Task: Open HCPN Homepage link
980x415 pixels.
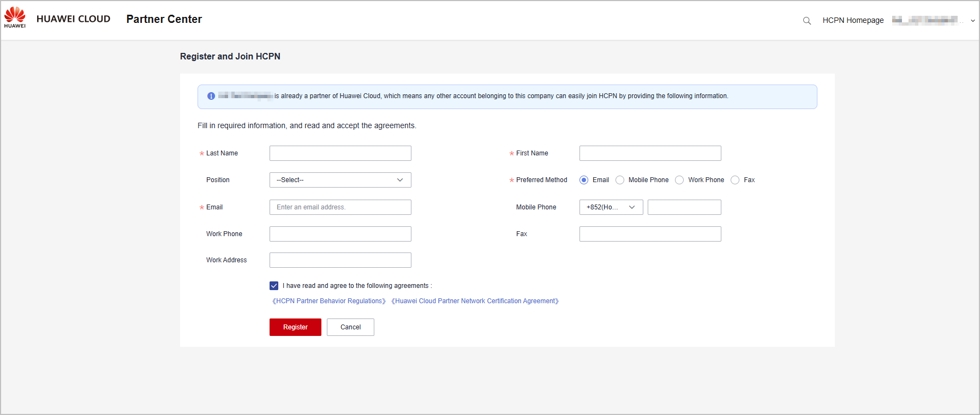Action: pos(853,20)
